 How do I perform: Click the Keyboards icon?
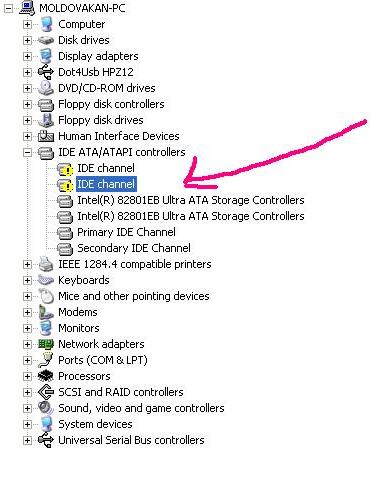tap(46, 280)
